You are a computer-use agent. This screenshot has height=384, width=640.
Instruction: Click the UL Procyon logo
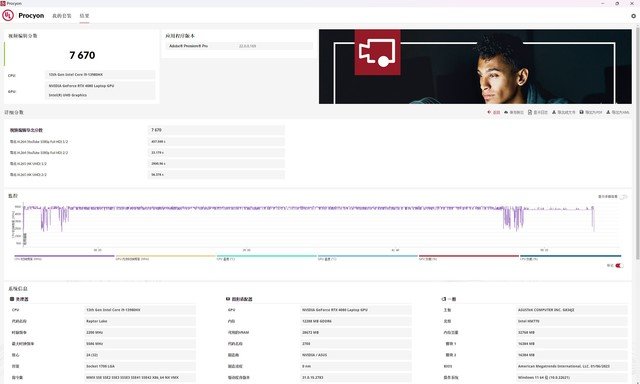8,16
